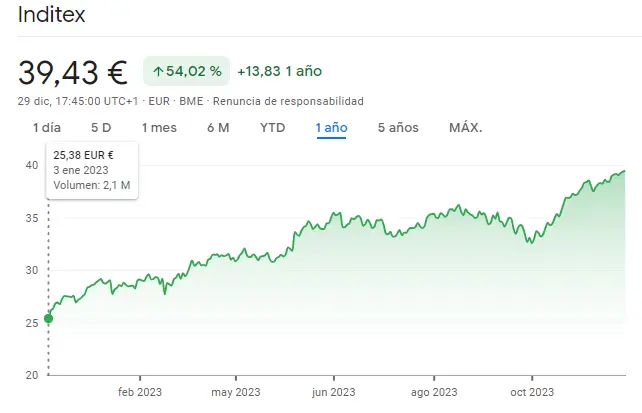
Task: Click the green up-arrow icon in percentage badge
Action: [x=159, y=72]
